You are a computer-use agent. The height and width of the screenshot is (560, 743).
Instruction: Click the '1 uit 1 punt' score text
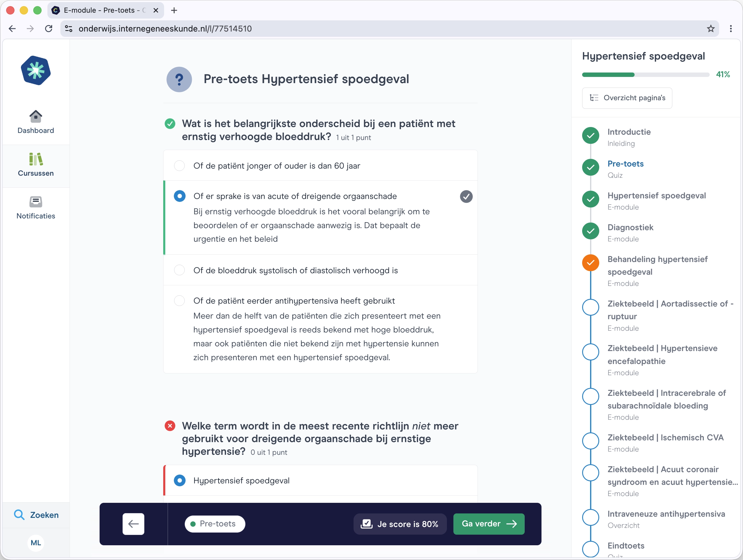click(x=353, y=137)
